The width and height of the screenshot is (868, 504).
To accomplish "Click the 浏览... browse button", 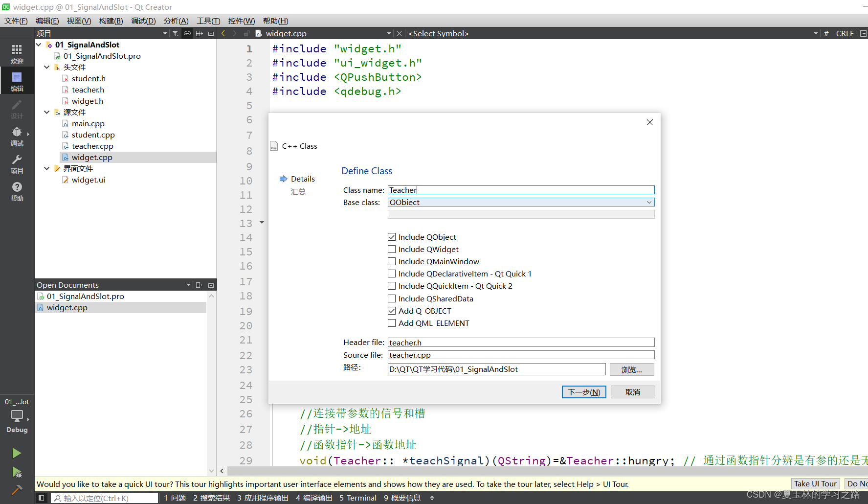I will click(x=632, y=369).
